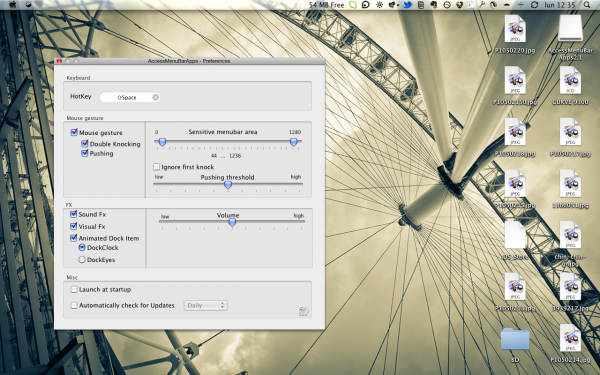Clear the HotKey with the x button
The width and height of the screenshot is (600, 375).
(x=155, y=97)
